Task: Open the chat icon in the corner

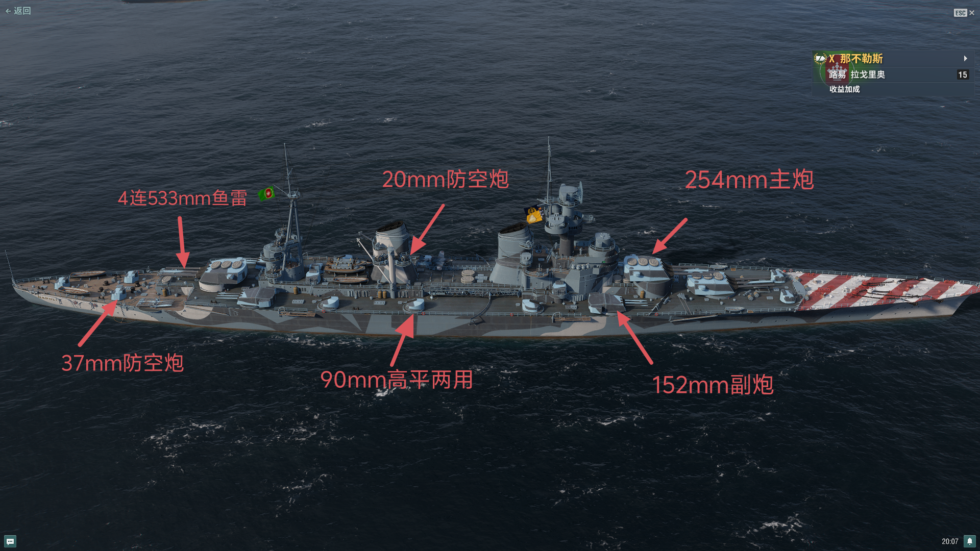Action: (x=10, y=541)
